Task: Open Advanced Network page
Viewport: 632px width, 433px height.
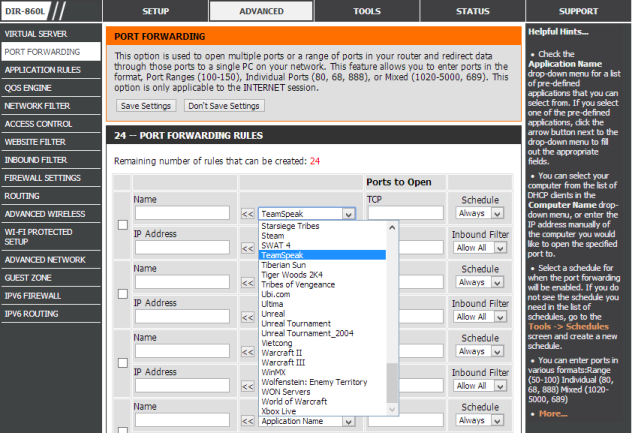Action: (x=50, y=260)
